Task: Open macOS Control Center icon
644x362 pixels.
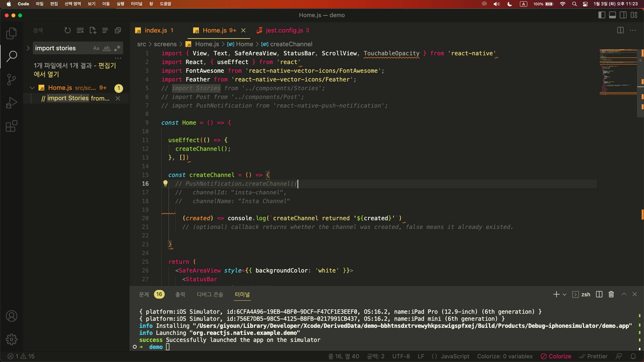Action: pos(585,4)
